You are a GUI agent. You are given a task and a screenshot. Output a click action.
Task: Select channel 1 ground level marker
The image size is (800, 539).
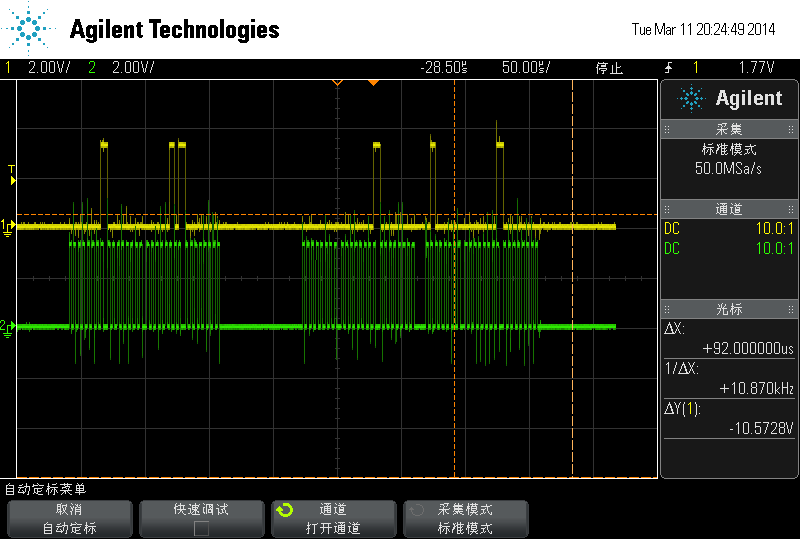[8, 228]
